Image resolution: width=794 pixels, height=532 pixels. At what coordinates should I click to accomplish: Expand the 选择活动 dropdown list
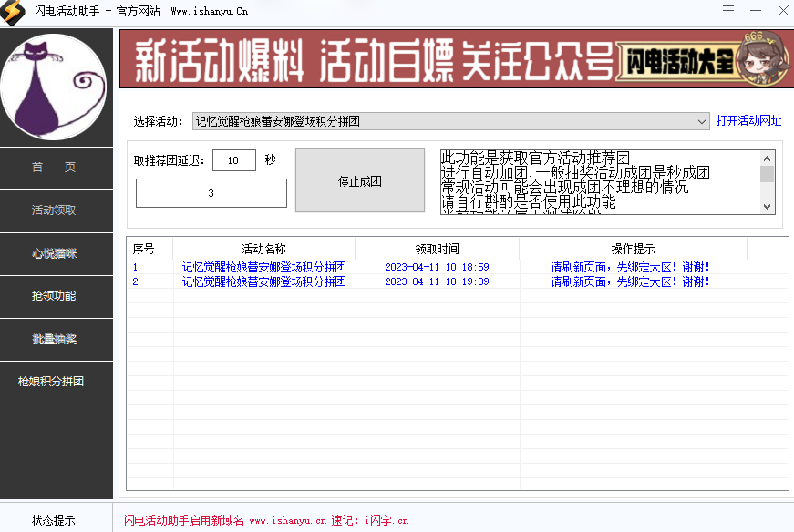tap(701, 120)
